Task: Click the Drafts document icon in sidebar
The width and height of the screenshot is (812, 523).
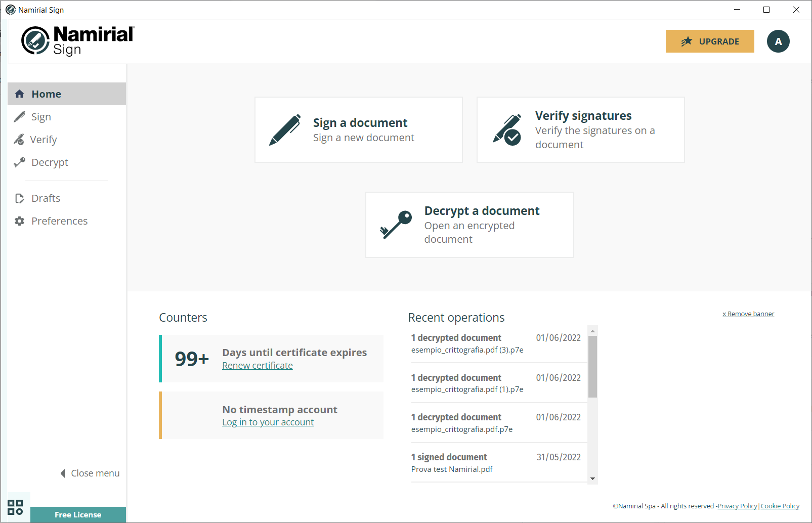Action: [x=20, y=198]
